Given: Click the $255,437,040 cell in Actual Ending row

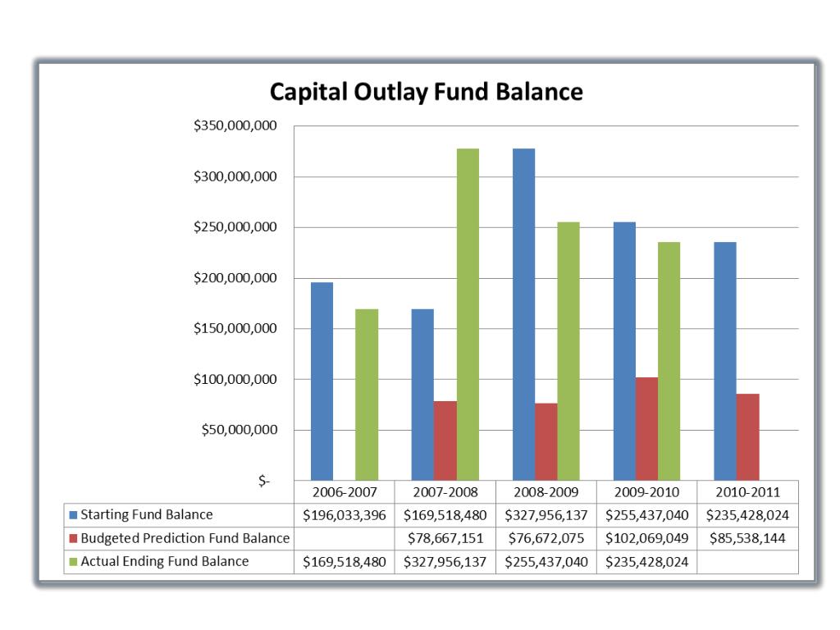Looking at the screenshot, I should point(546,562).
